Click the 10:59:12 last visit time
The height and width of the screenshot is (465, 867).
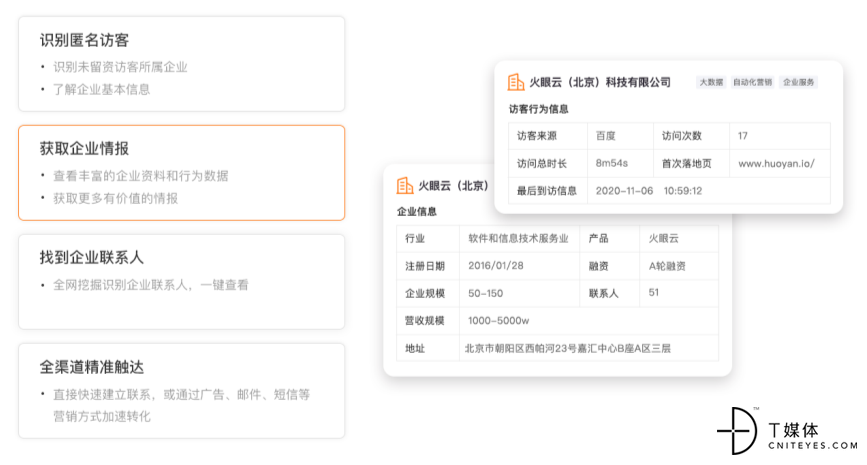click(x=683, y=191)
